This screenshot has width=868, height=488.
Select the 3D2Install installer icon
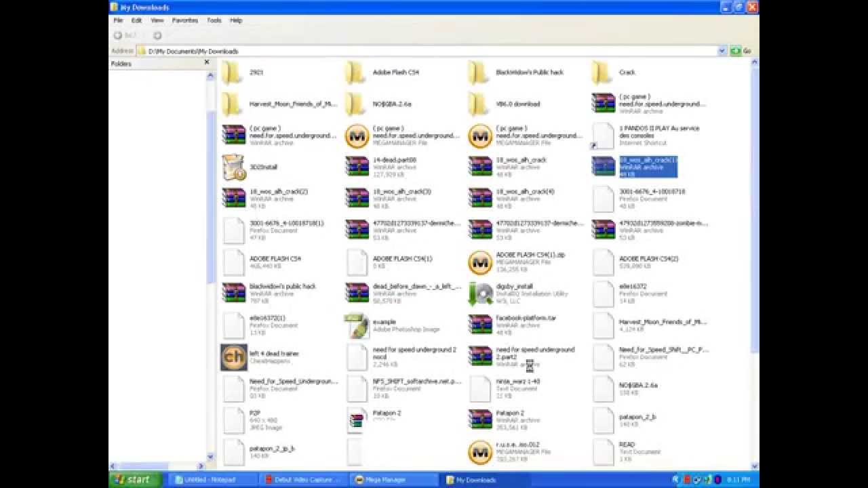(233, 167)
